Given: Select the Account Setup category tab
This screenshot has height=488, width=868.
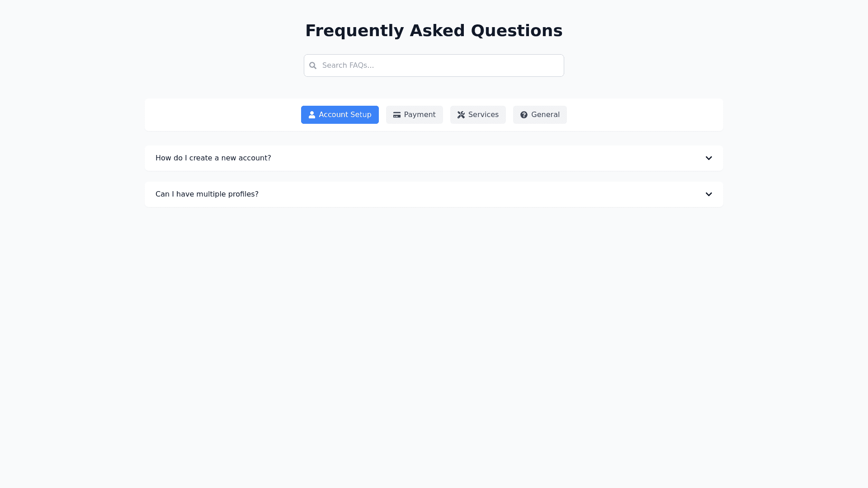Looking at the screenshot, I should 340,115.
